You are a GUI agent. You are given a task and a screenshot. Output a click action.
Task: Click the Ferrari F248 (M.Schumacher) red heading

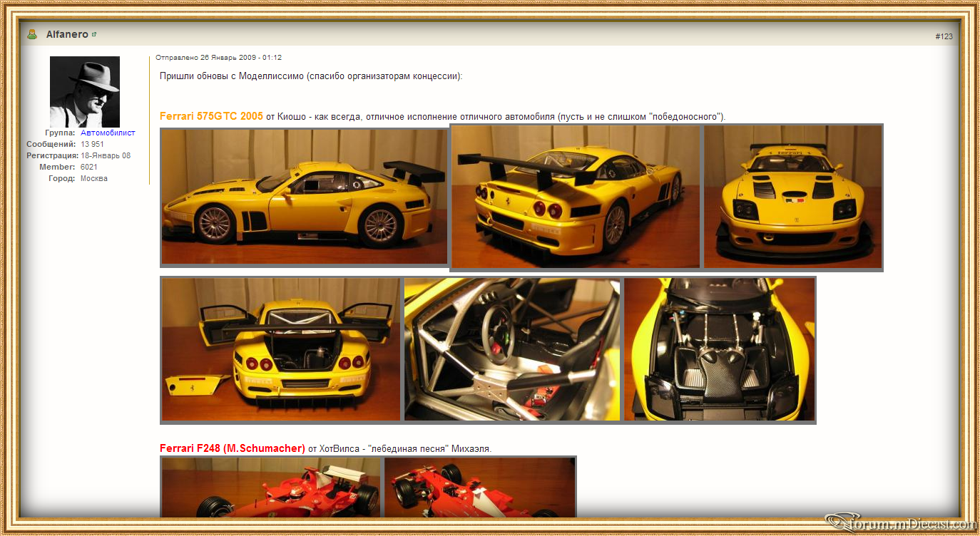233,448
